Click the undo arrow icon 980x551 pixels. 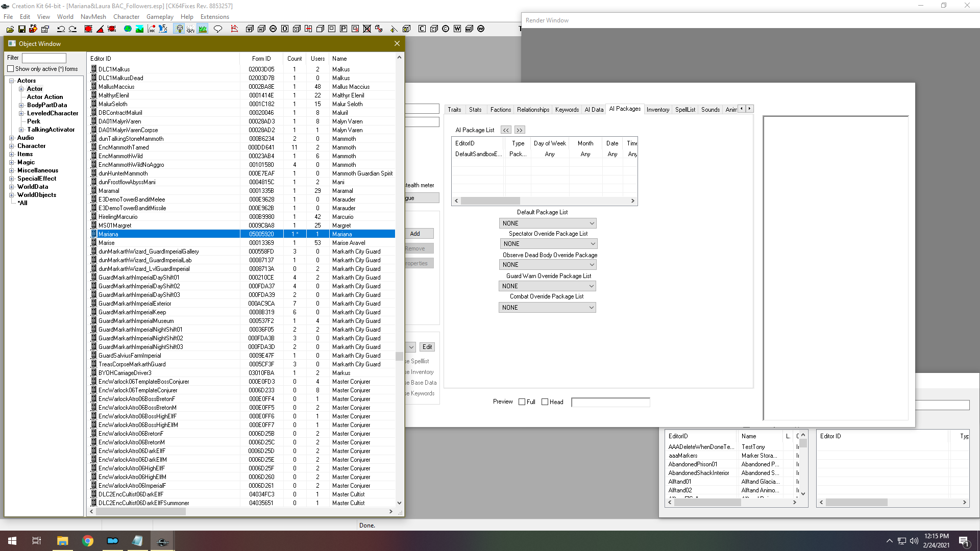[x=61, y=29]
